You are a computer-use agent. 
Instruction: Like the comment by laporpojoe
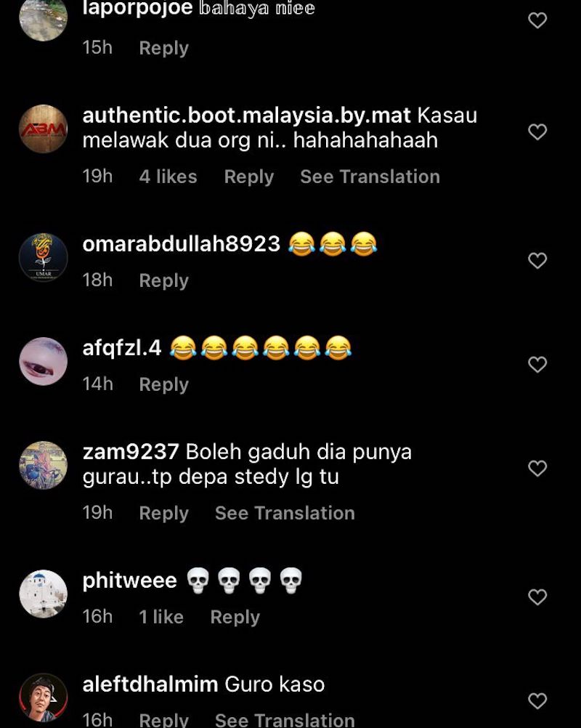[x=537, y=20]
